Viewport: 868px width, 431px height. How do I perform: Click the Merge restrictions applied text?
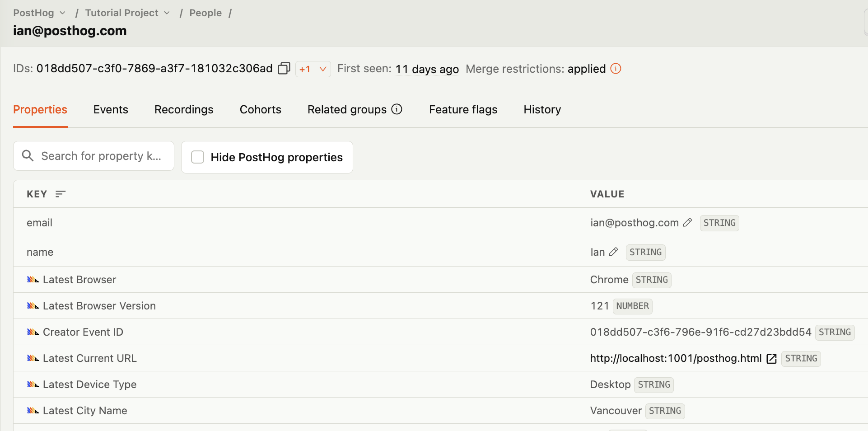click(536, 69)
